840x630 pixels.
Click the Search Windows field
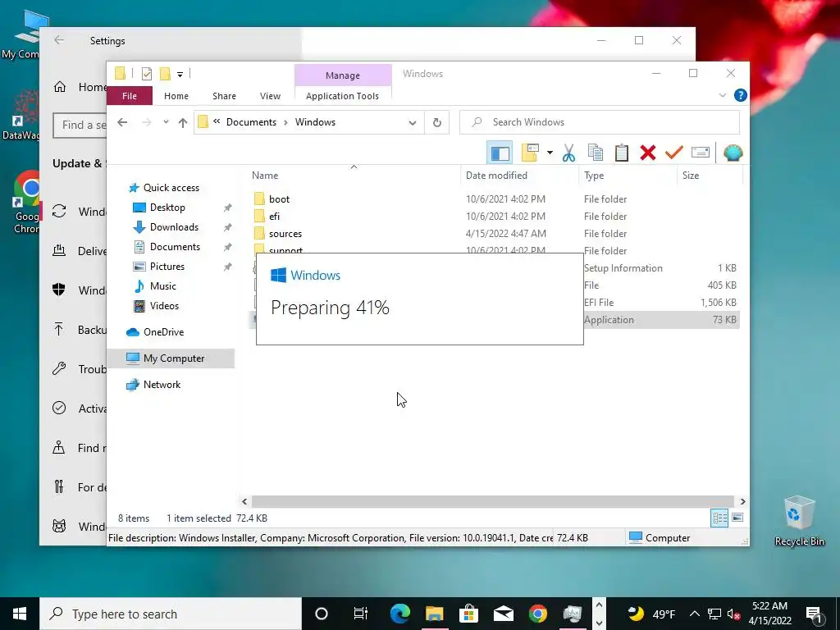click(600, 122)
